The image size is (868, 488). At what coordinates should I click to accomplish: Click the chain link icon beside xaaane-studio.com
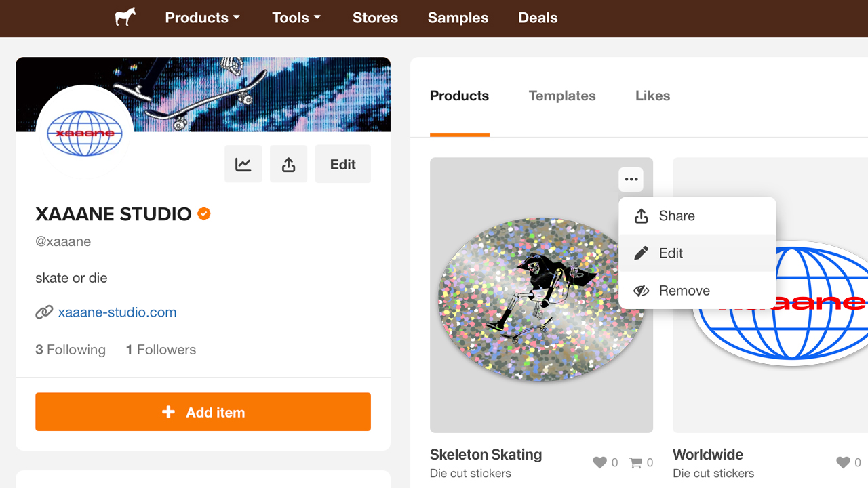[43, 312]
